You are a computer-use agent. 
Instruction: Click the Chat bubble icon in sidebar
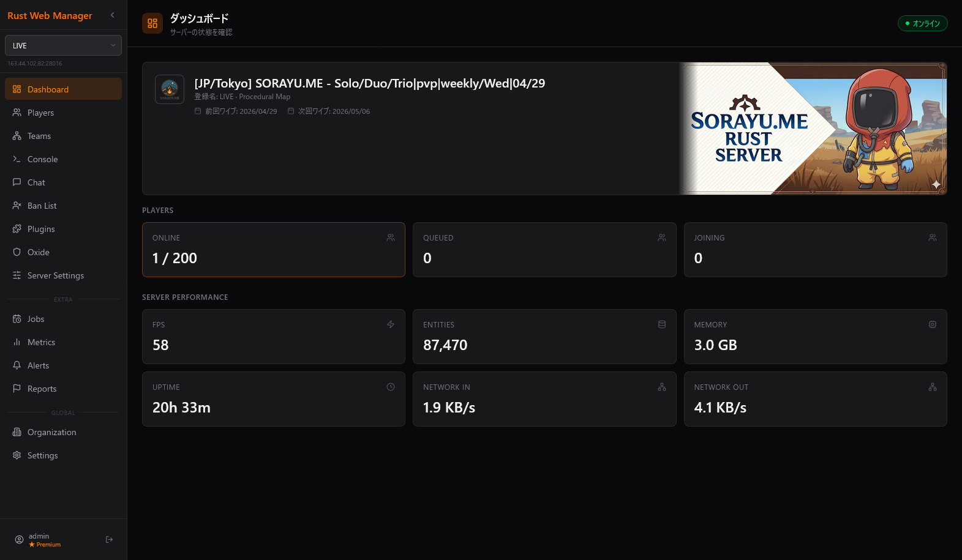click(x=17, y=182)
